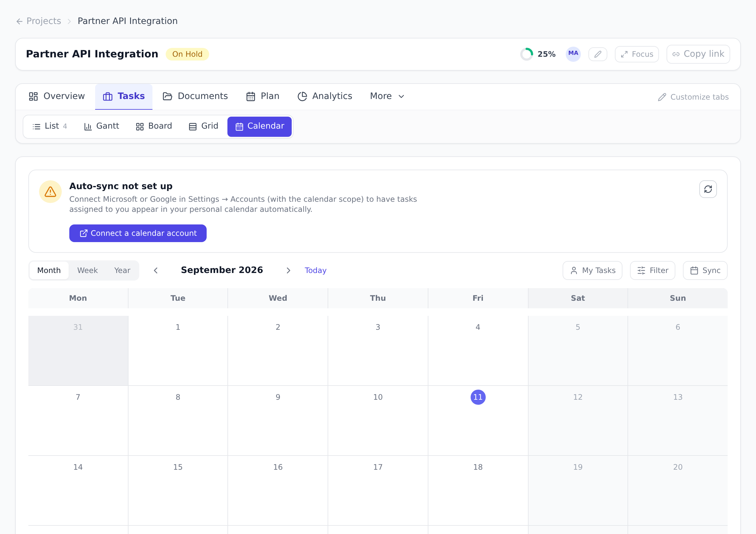756x534 pixels.
Task: Copy the project link
Action: 698,54
